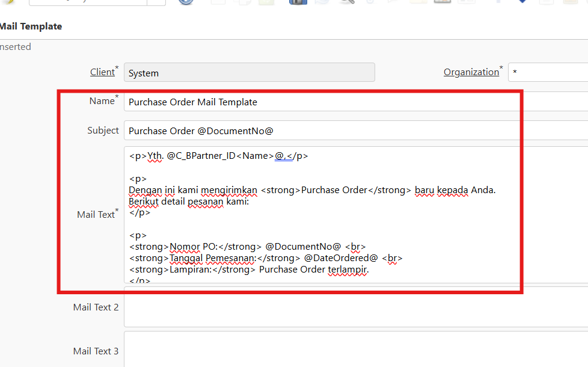This screenshot has height=367, width=588.
Task: Click the magnifier Find Record toolbar icon
Action: click(347, 2)
